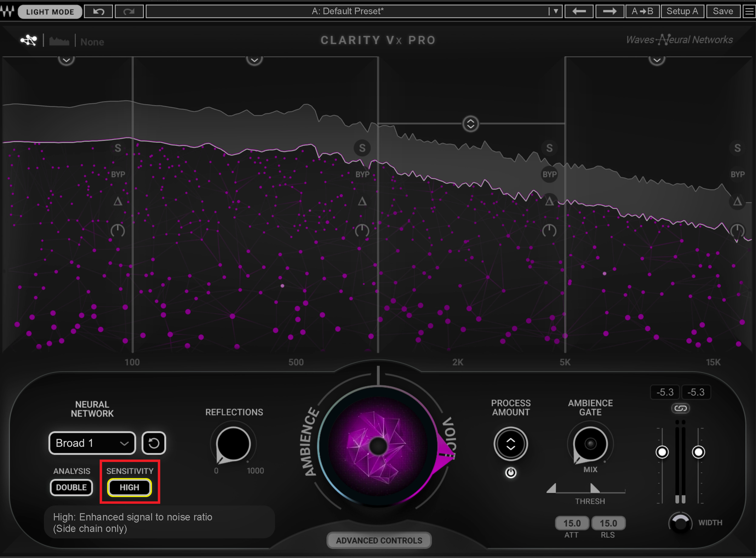Reset the neural network with circular arrow icon
Screen dimensions: 756x558
(154, 443)
